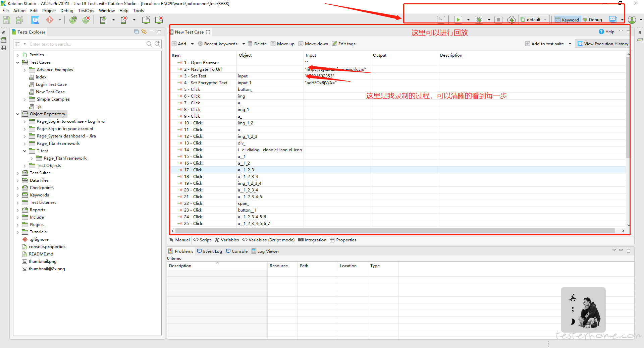Viewport: 644px width, 348px height.
Task: Click Collapse All icon in Tests Explorer
Action: tap(136, 32)
